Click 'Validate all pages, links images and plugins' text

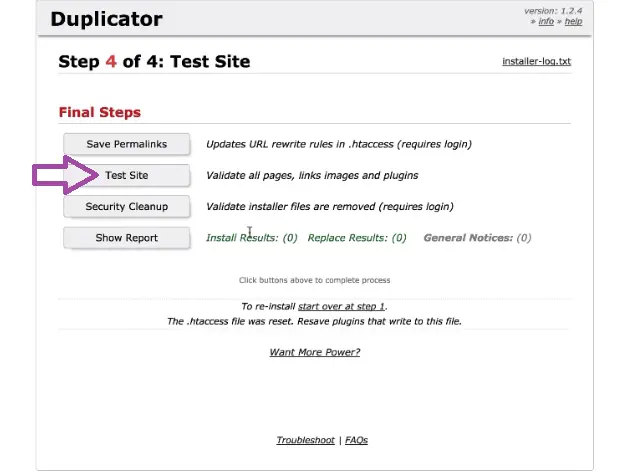(312, 175)
